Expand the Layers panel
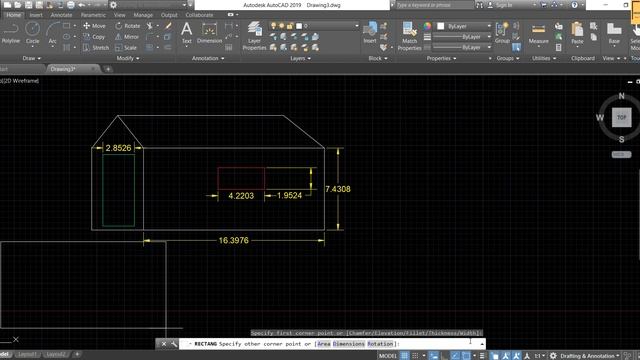The width and height of the screenshot is (640, 360). click(300, 58)
